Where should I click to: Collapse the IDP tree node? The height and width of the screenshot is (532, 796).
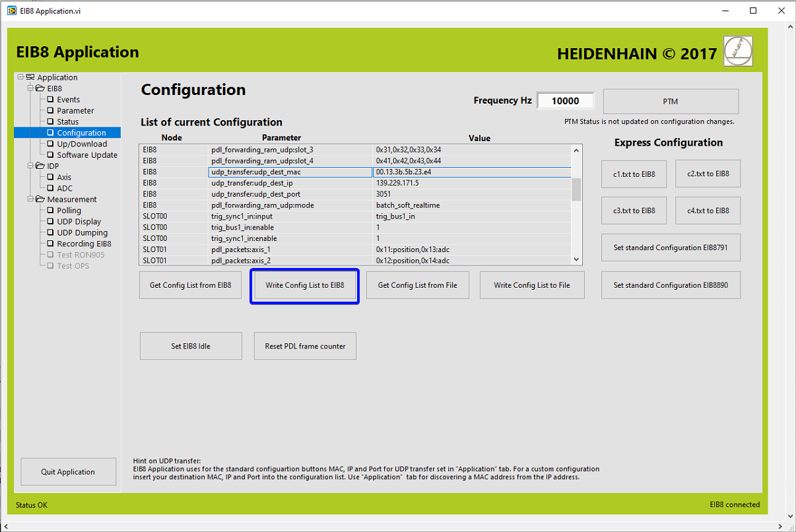(30, 166)
